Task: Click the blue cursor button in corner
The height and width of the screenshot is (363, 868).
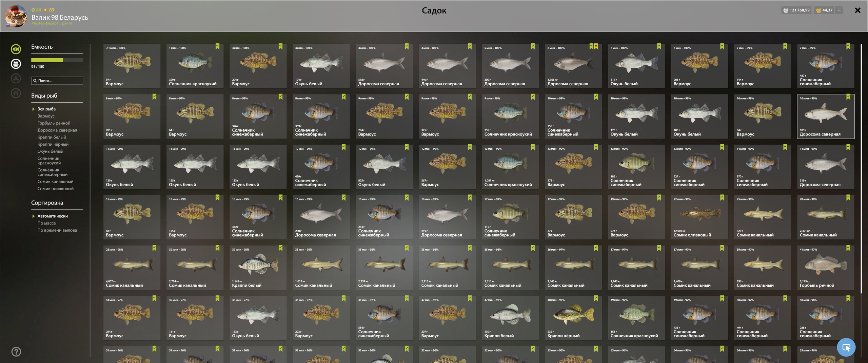Action: click(846, 347)
